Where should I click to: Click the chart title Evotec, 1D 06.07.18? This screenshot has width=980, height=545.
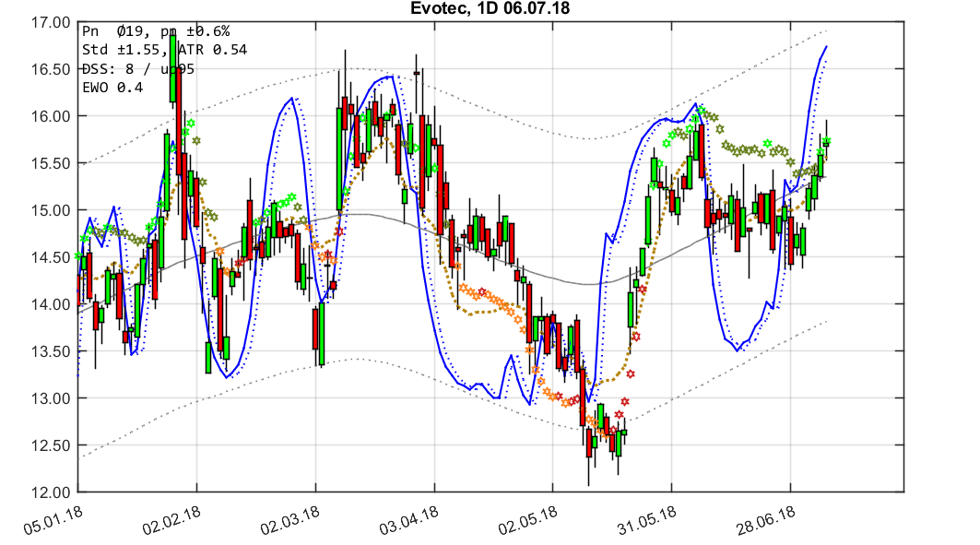490,8
